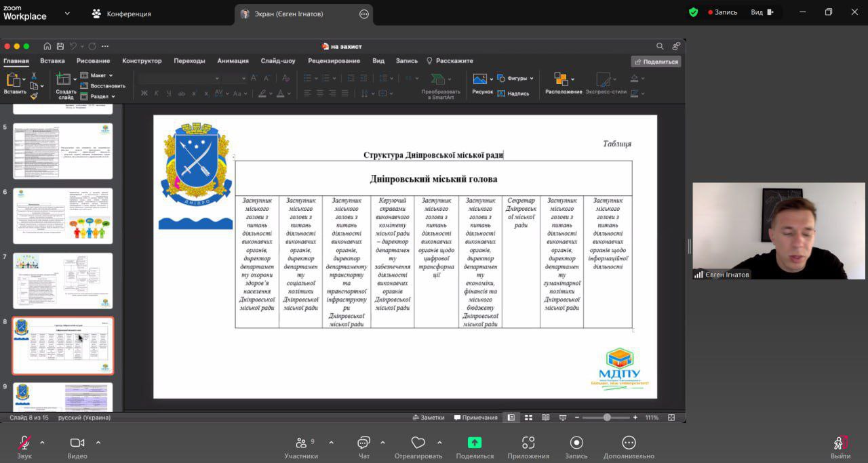Open the Вставка ribbon tab
The image size is (868, 463).
[52, 61]
